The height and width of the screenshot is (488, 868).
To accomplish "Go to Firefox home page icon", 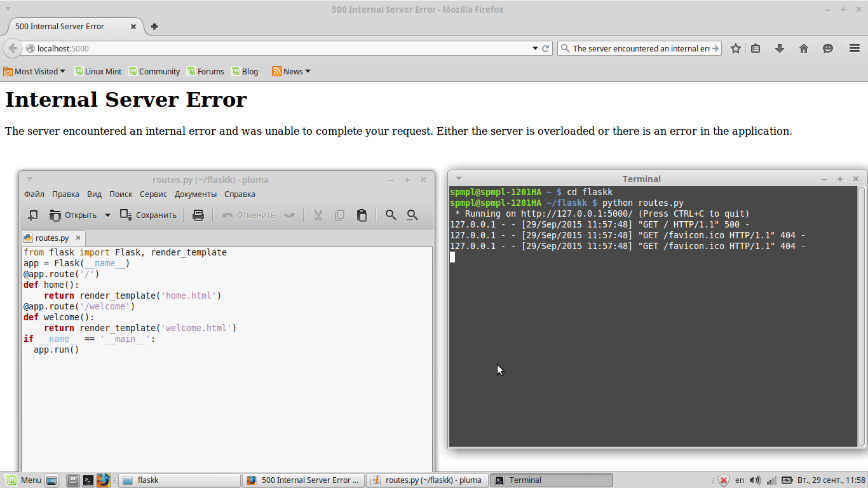I will coord(804,48).
